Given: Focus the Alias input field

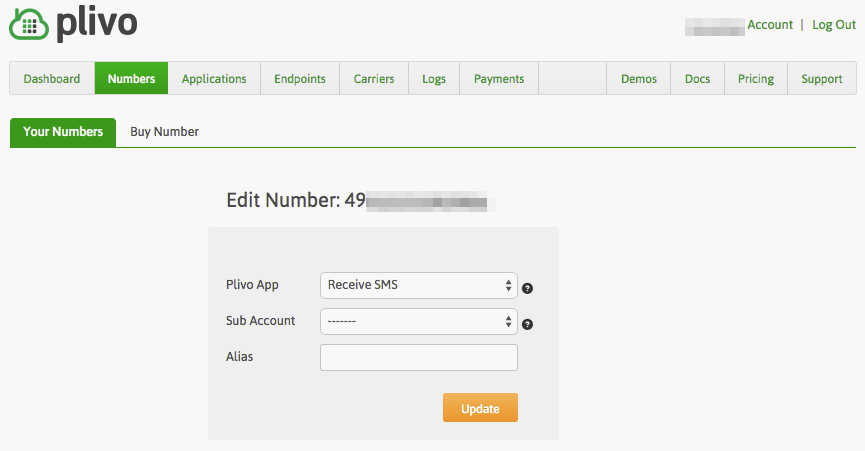Looking at the screenshot, I should pos(419,357).
